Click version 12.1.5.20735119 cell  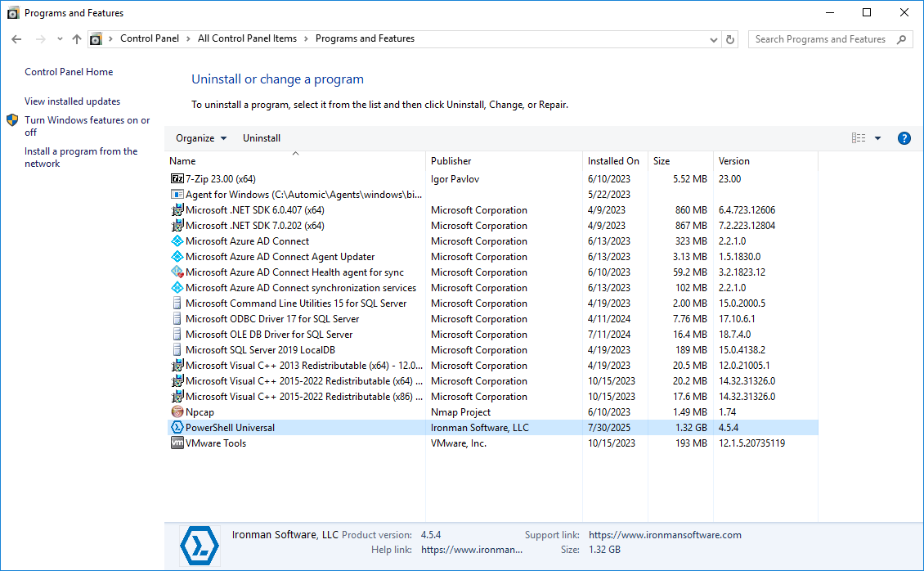[752, 443]
